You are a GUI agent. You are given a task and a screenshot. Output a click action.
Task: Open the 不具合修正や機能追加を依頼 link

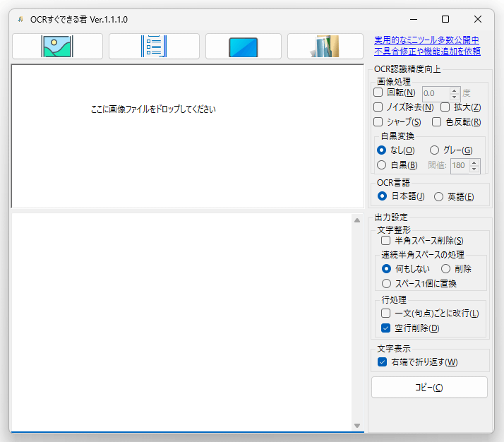pos(427,51)
